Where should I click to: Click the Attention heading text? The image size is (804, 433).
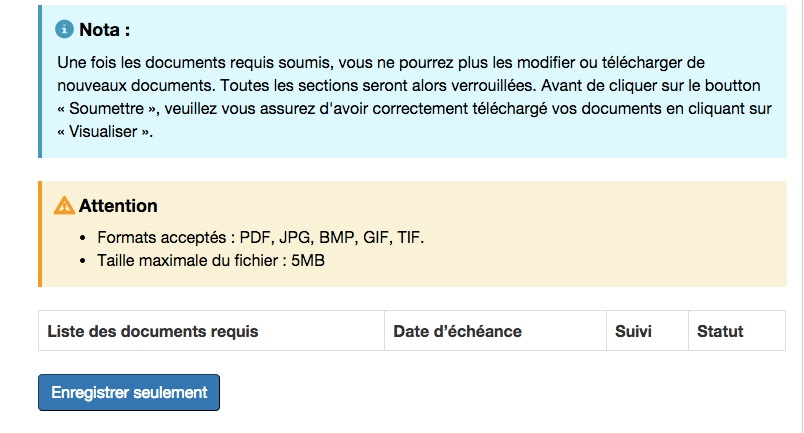tap(118, 206)
